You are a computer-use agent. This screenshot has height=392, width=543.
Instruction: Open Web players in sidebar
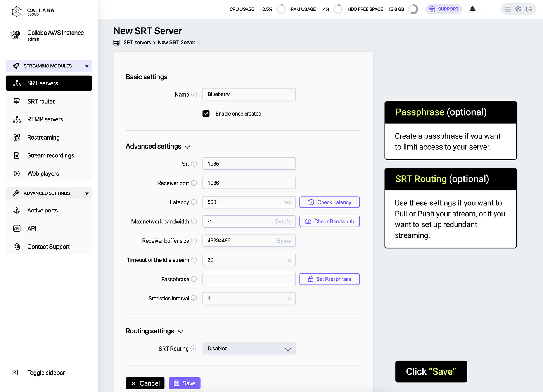49,174
